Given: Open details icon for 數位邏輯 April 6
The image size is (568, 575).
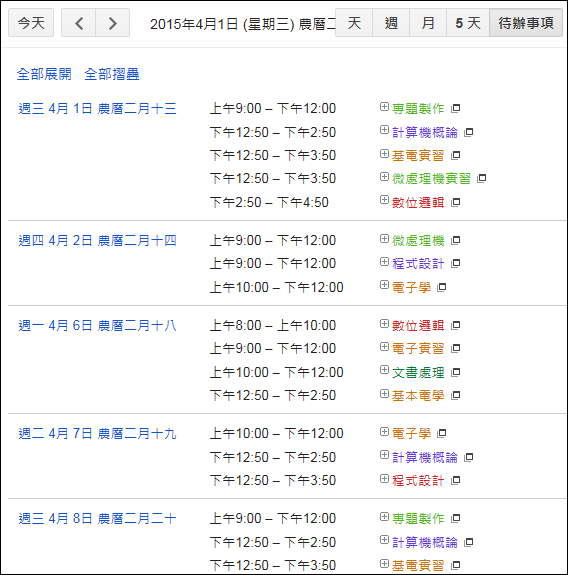Looking at the screenshot, I should [x=455, y=325].
